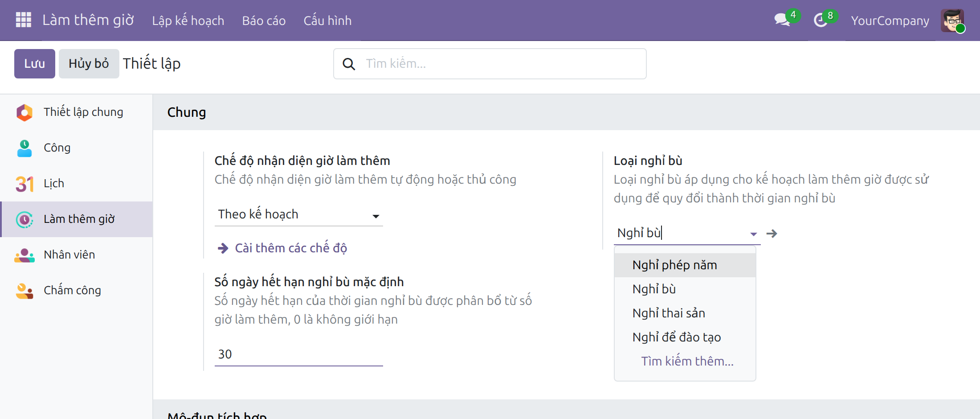Click YourCompany company switcher
Image resolution: width=980 pixels, height=419 pixels.
(890, 21)
